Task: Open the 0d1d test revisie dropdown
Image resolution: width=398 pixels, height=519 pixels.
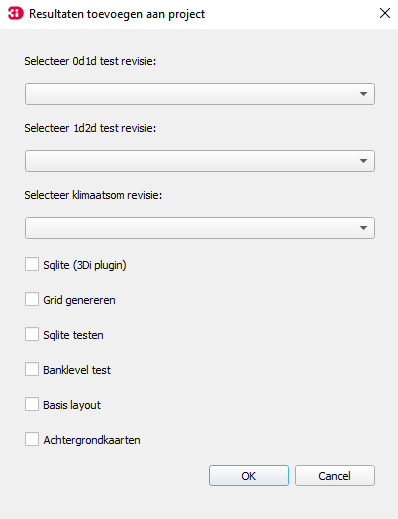Action: 200,94
